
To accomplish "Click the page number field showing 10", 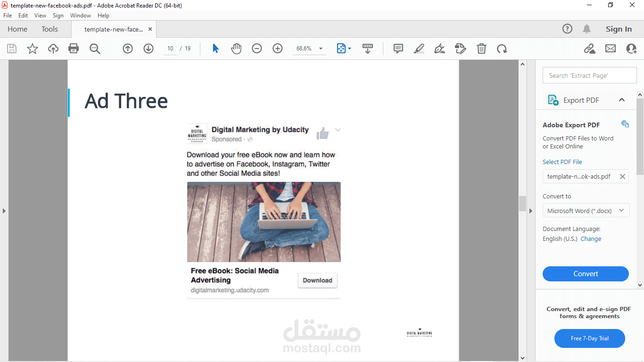I will pos(170,49).
